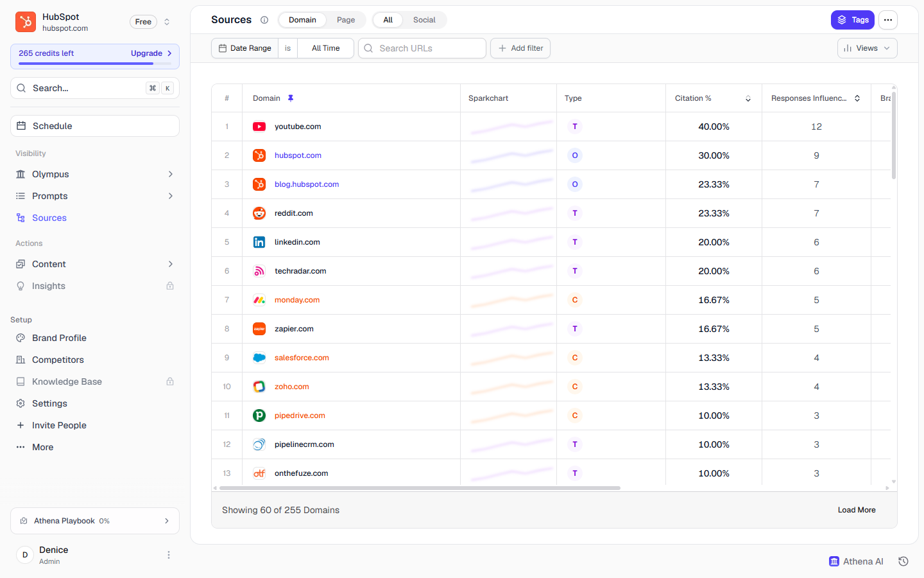The image size is (924, 578).
Task: Click youtube.com sparkchart
Action: tap(511, 127)
